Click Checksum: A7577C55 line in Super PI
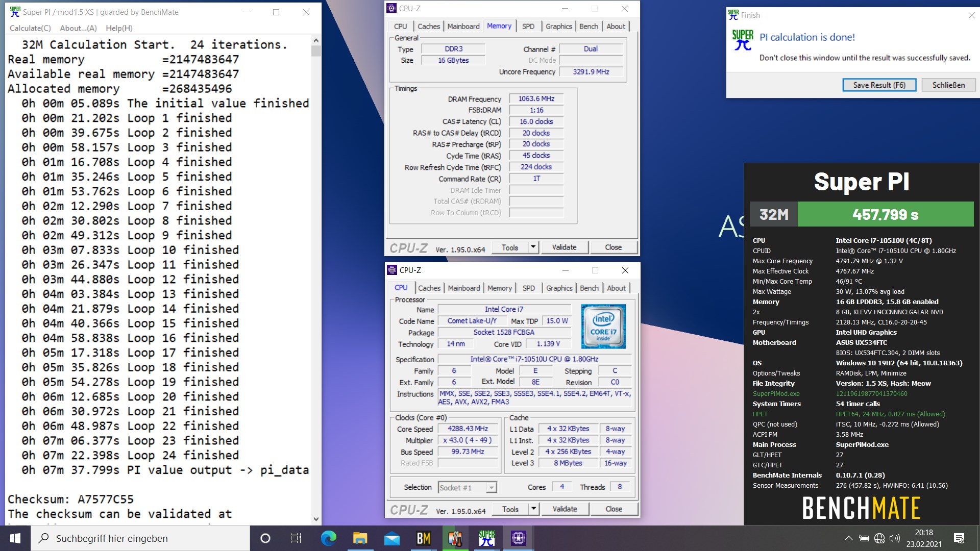 click(x=71, y=499)
